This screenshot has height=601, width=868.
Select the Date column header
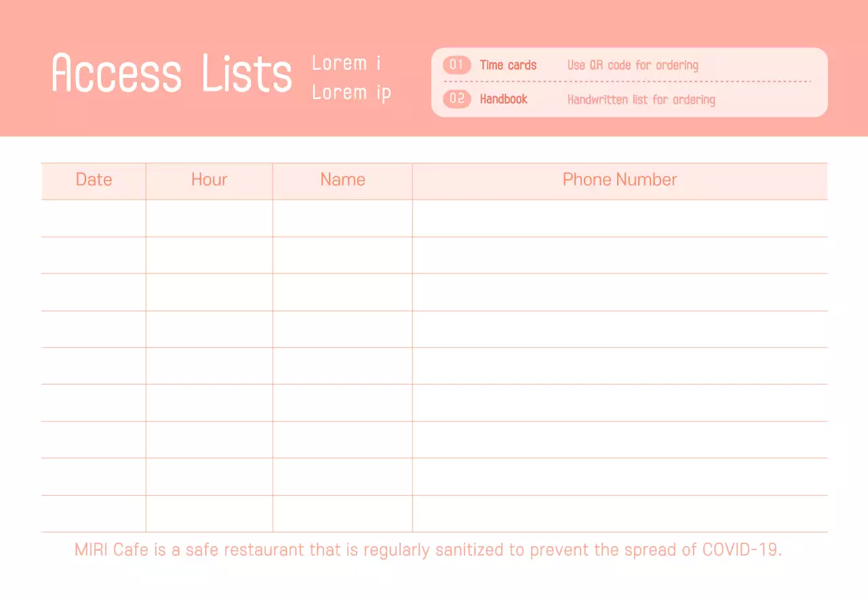94,180
